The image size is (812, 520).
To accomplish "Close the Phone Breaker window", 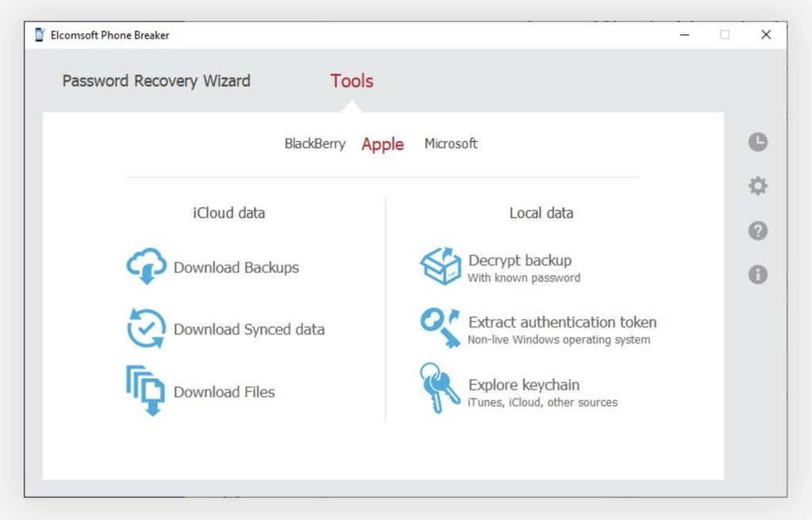I will [766, 35].
